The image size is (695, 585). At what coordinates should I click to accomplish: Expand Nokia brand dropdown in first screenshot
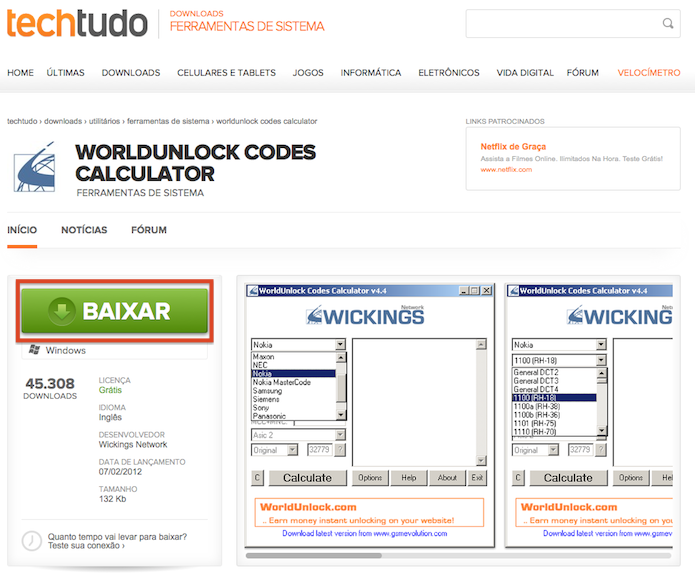(340, 344)
